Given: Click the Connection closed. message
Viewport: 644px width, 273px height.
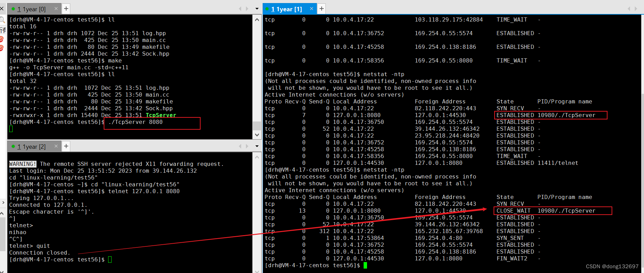Looking at the screenshot, I should click(40, 253).
